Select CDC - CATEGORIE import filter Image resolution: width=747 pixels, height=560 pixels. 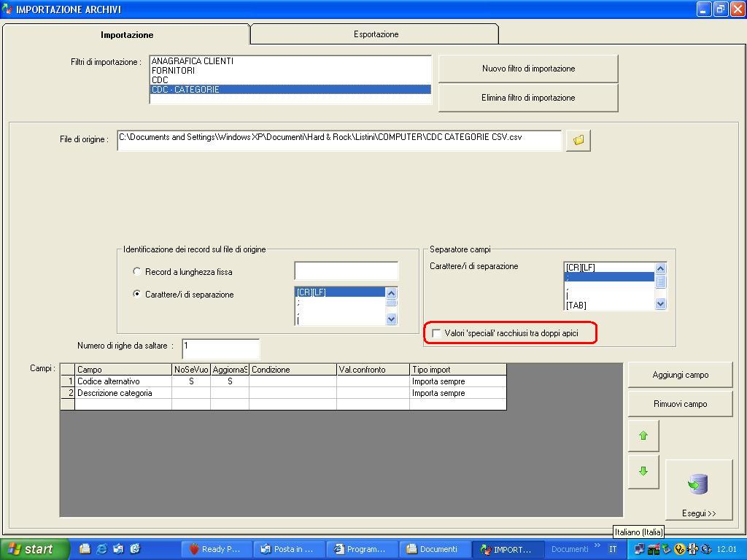(290, 90)
